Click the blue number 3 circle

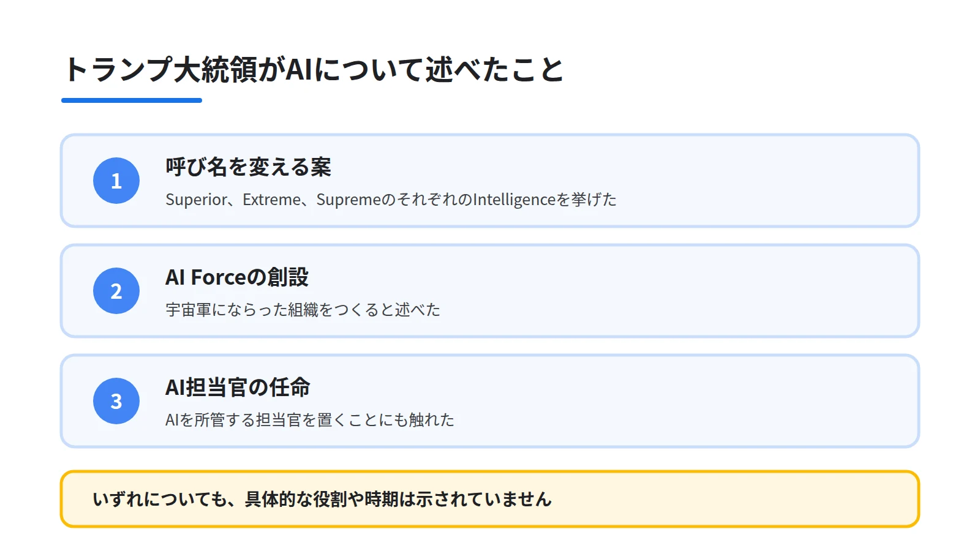116,401
